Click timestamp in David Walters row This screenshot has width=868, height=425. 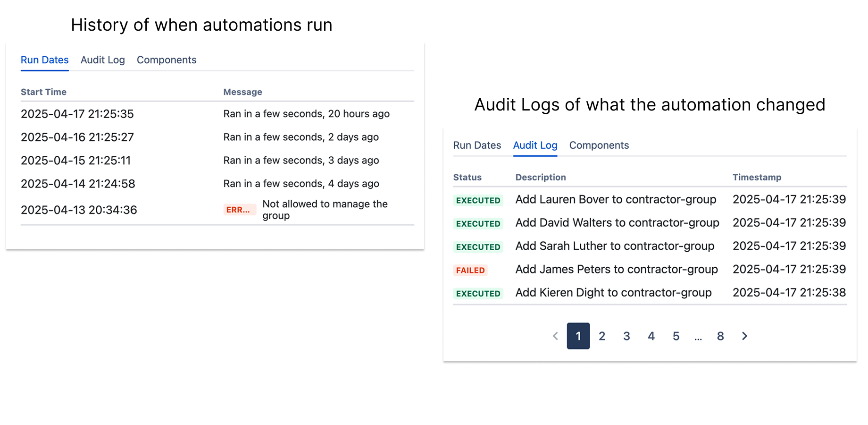[789, 222]
